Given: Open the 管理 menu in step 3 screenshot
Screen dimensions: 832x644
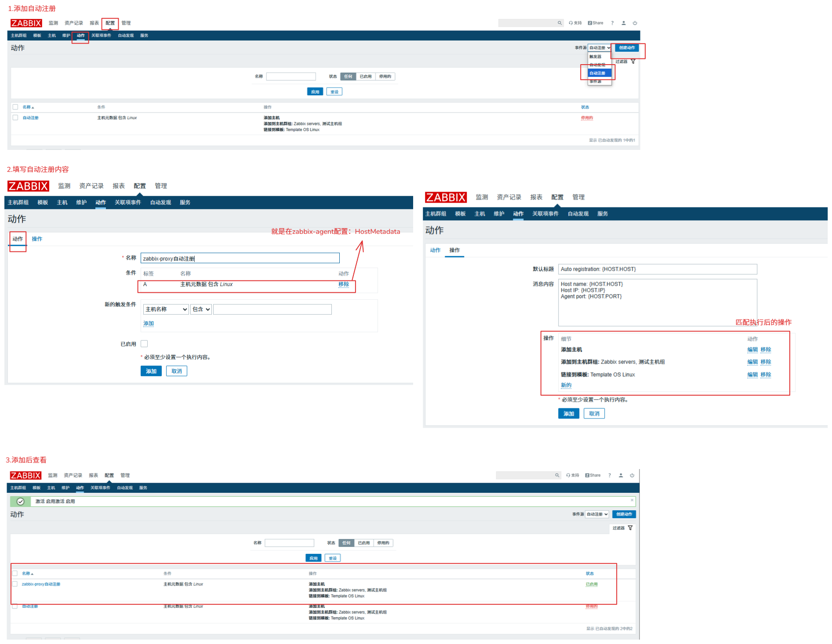Looking at the screenshot, I should 125,475.
